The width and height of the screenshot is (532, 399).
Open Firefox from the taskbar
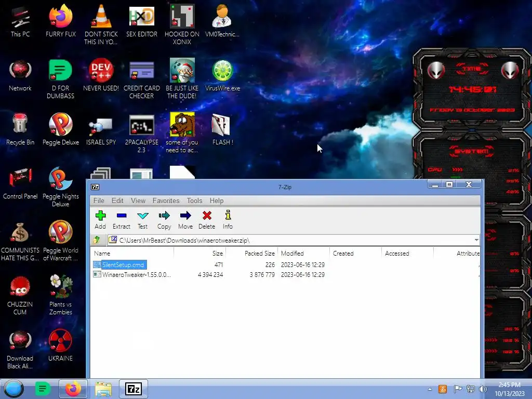[73, 389]
